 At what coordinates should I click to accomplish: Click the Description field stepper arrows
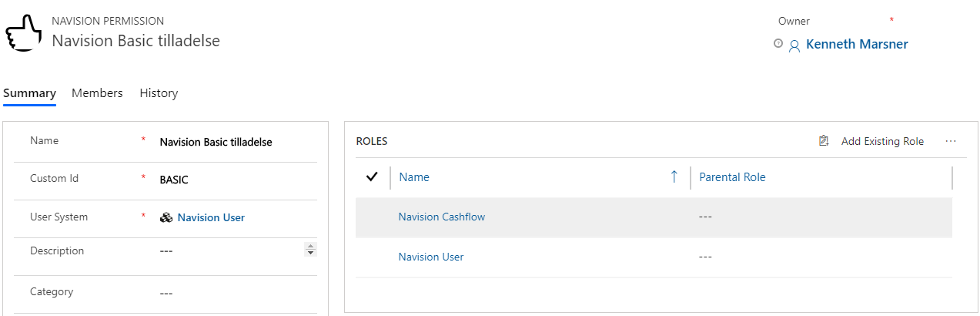click(311, 250)
